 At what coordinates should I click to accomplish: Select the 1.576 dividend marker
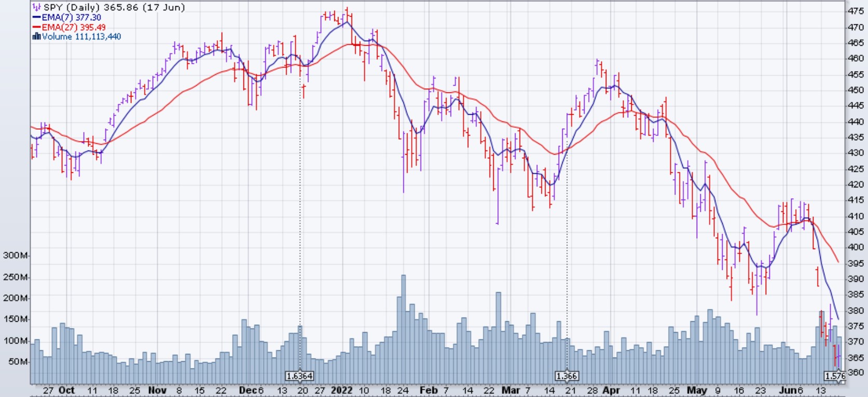click(x=835, y=376)
